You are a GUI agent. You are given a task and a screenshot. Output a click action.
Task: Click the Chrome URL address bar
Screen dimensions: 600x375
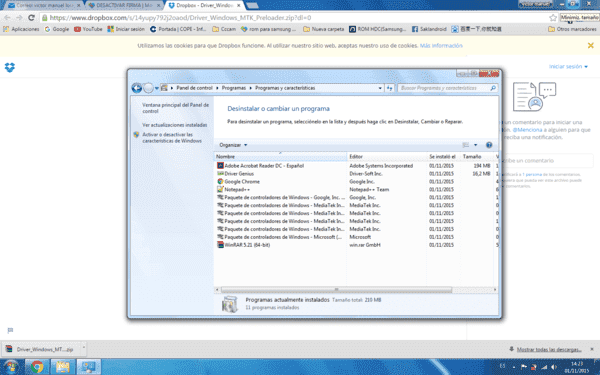pyautogui.click(x=295, y=18)
